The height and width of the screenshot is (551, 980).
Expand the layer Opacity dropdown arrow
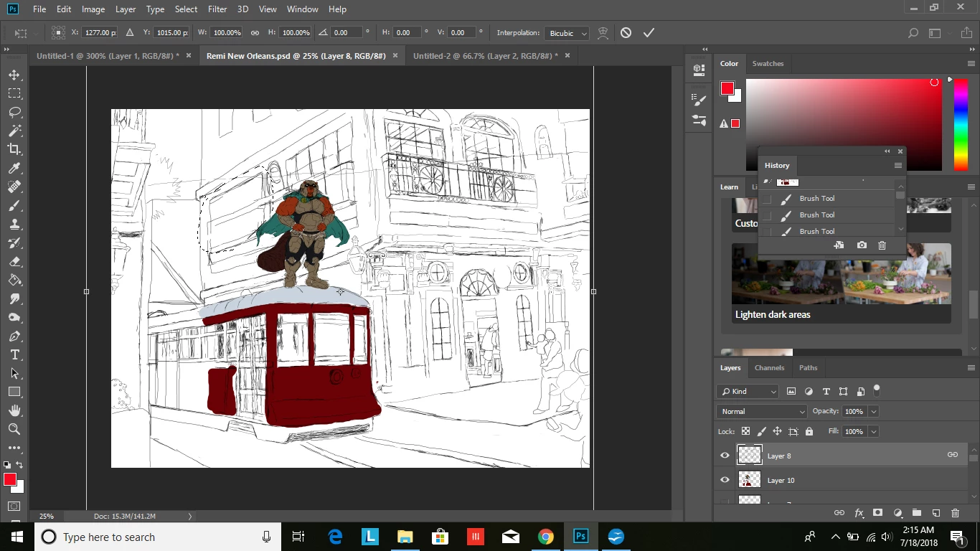873,411
